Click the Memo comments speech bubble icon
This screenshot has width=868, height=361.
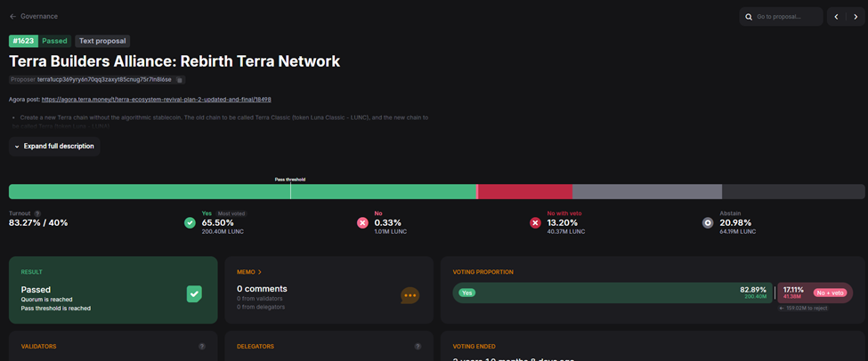click(x=410, y=295)
